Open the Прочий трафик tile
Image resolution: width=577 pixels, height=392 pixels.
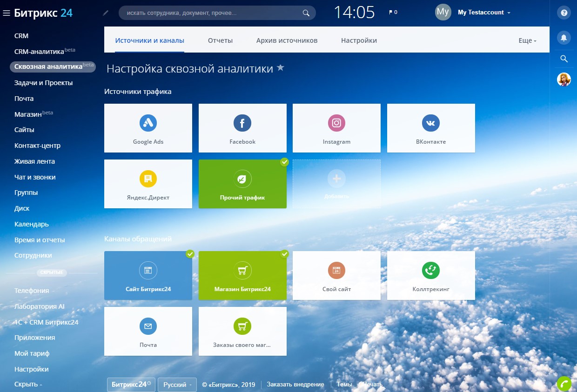242,184
